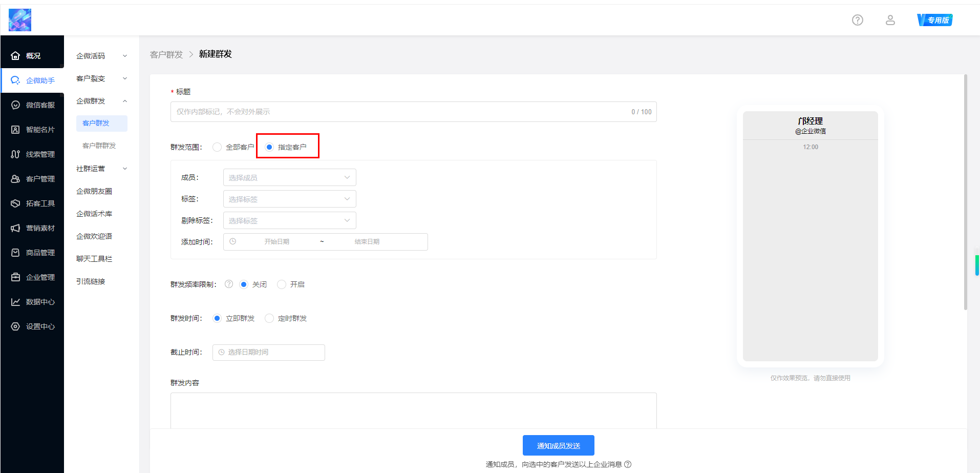Open the 客户群群发 menu item
Viewport: 980px width, 473px height.
(x=99, y=146)
